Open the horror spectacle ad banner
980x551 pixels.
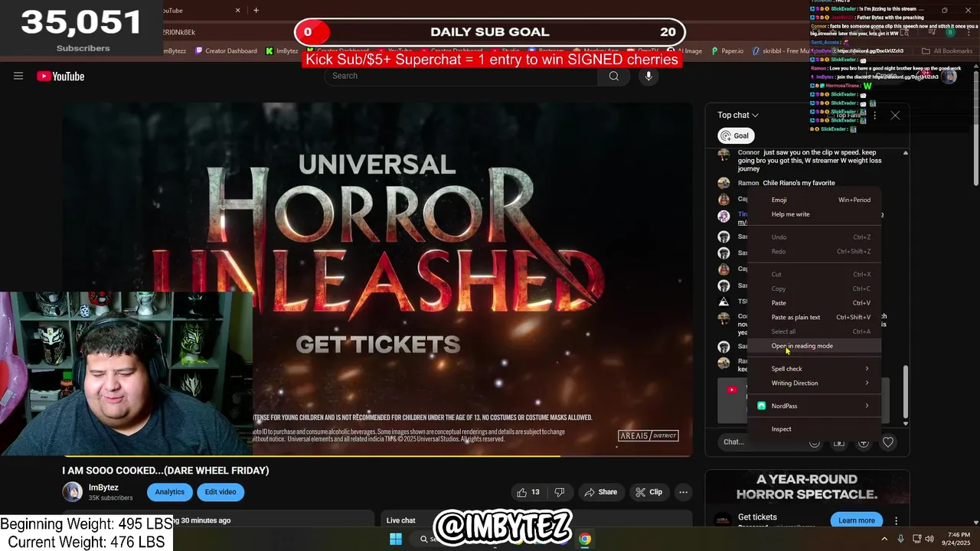[x=807, y=487]
